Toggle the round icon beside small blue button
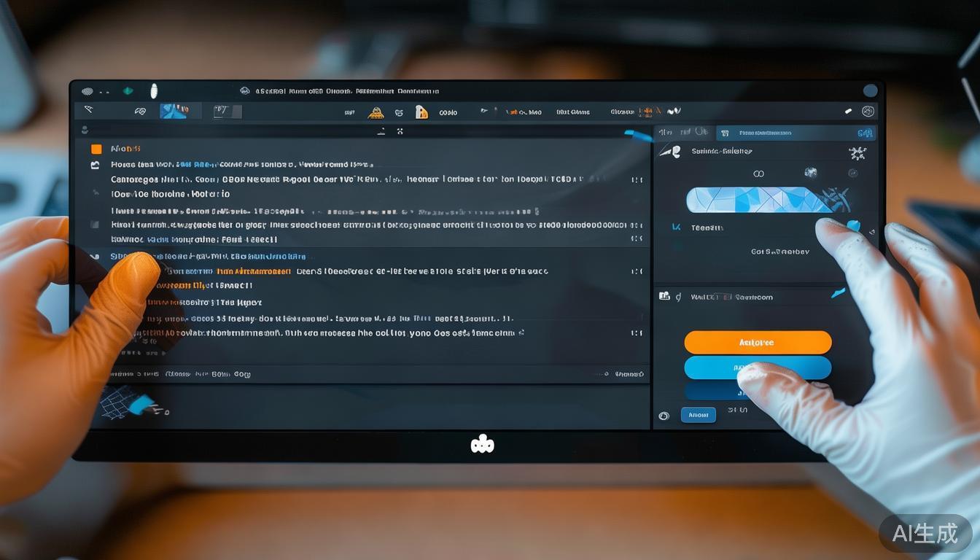 [x=664, y=416]
